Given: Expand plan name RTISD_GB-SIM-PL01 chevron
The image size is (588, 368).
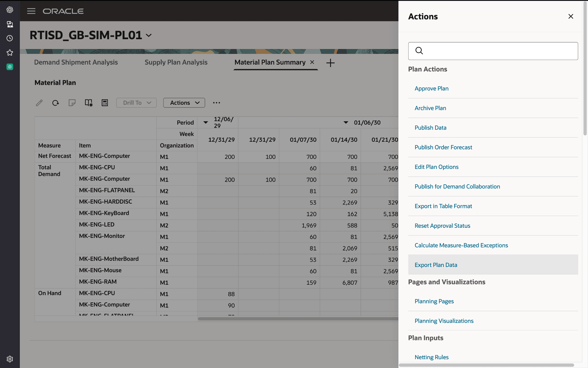Looking at the screenshot, I should [x=149, y=36].
